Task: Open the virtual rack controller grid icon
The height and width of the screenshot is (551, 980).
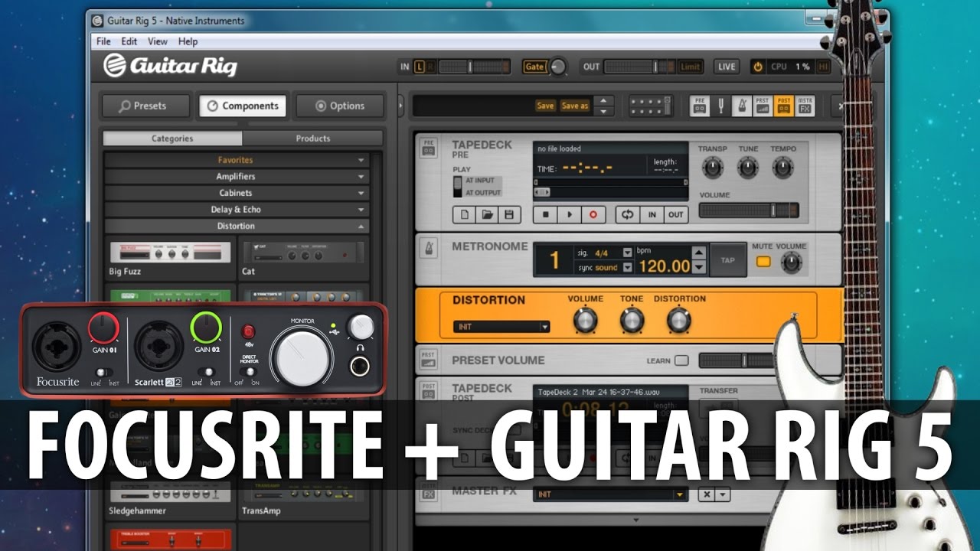Action: pyautogui.click(x=651, y=106)
